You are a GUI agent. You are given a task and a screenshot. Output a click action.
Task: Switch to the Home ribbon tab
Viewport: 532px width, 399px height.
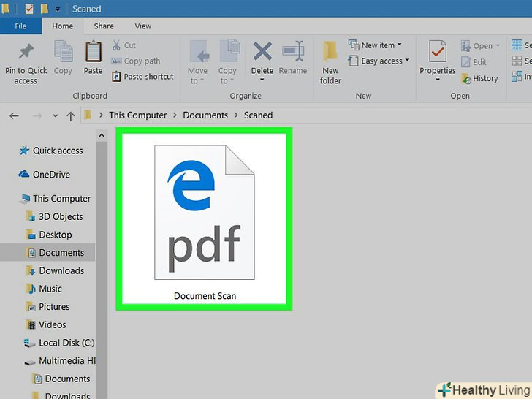coord(62,26)
